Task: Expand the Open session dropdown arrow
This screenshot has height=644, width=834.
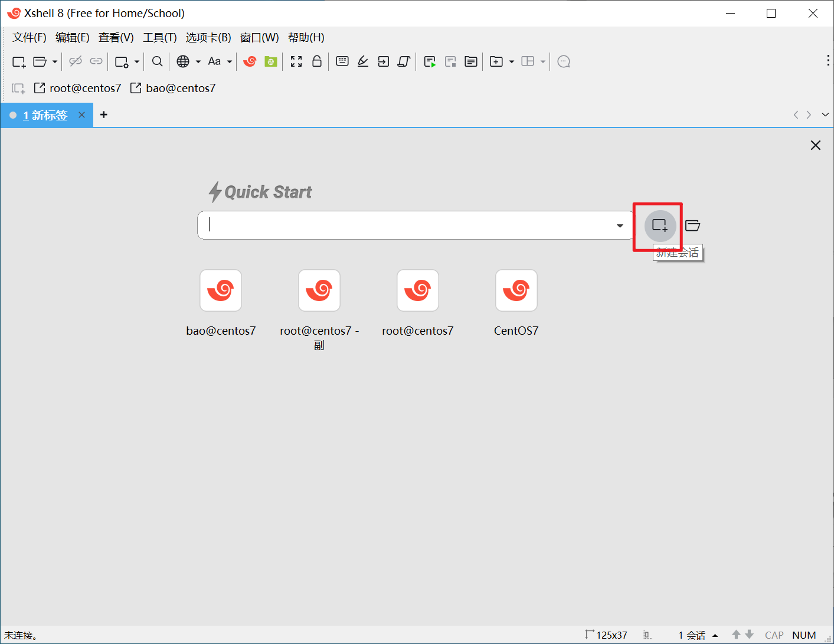Action: coord(55,61)
